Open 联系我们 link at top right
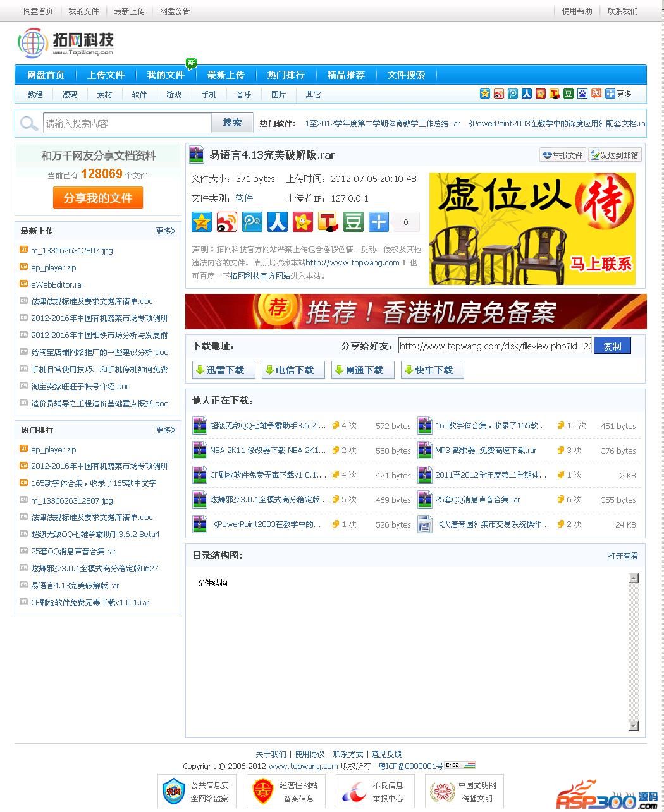The height and width of the screenshot is (812, 664). [623, 11]
